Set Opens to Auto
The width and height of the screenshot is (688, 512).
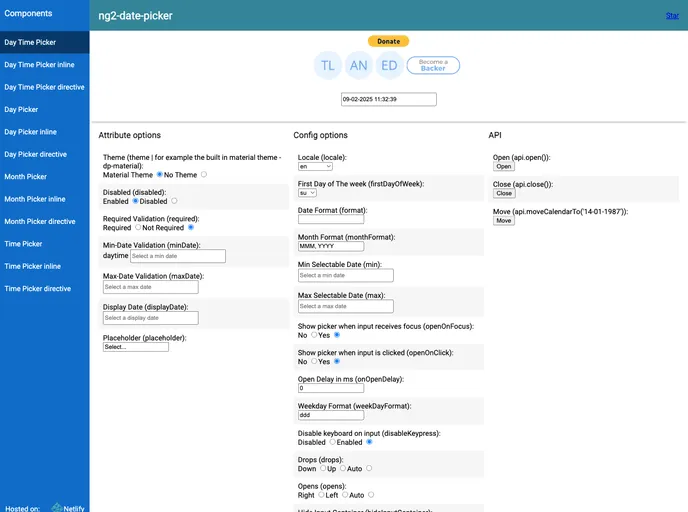point(371,494)
